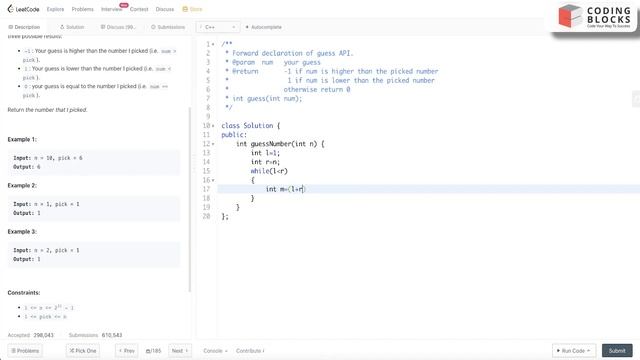Screen dimensions: 640x360
Task: Click the problem counter '/185'
Action: 153,351
